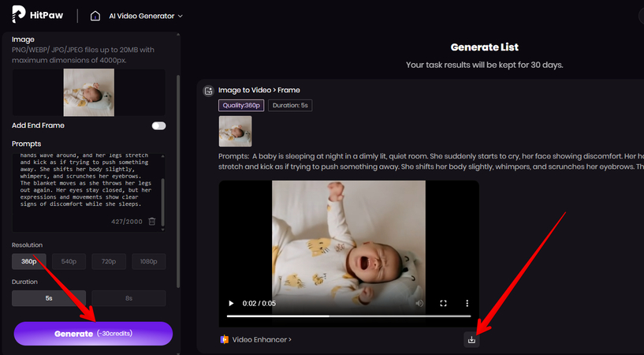Viewport: 644px width, 355px height.
Task: Go to the home icon
Action: click(x=95, y=16)
